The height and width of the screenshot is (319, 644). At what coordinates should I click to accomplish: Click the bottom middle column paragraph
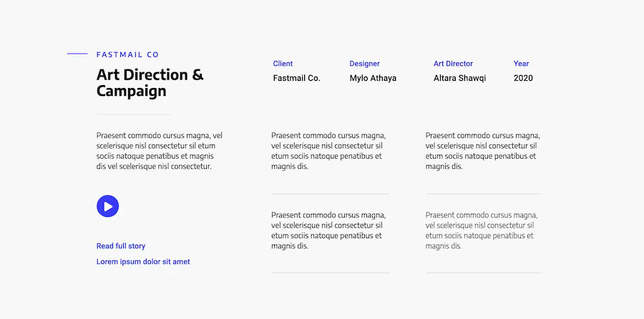(328, 230)
